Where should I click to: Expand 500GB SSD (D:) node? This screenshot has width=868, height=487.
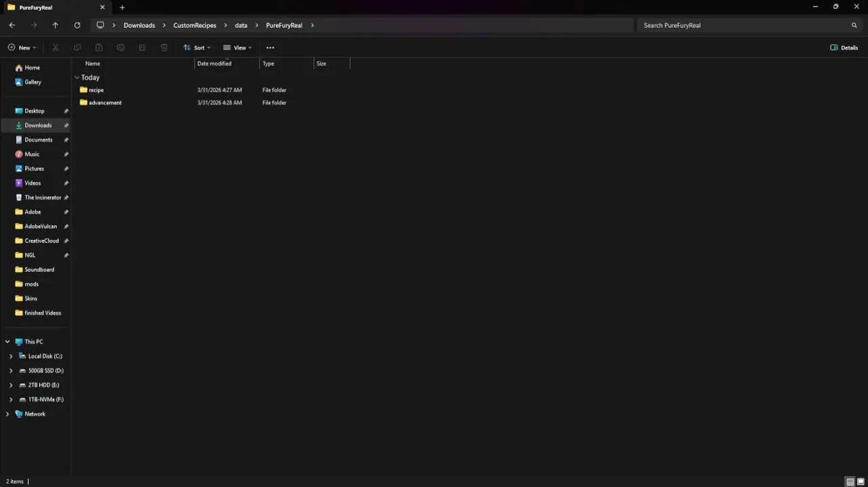[x=11, y=371]
